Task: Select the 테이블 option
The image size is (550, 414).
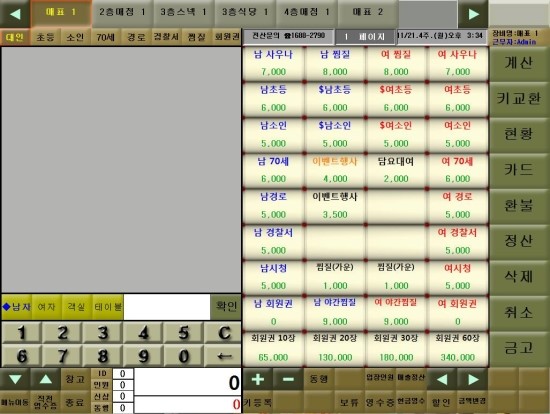Action: (108, 307)
